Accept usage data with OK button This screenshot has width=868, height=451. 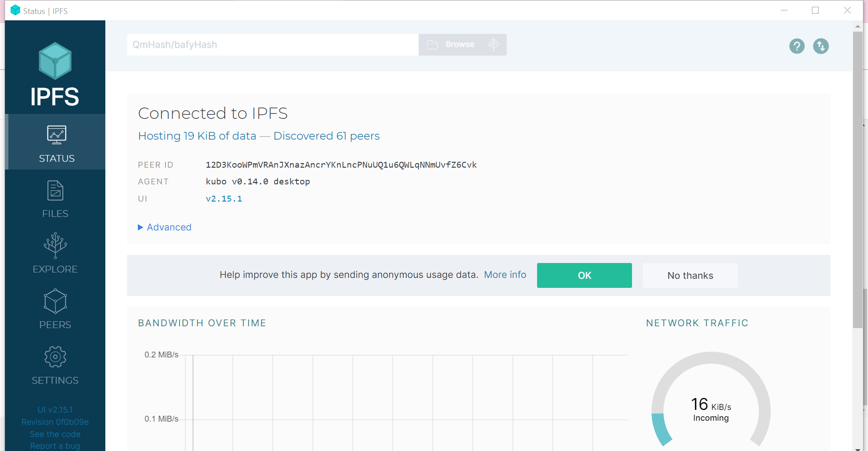(585, 275)
